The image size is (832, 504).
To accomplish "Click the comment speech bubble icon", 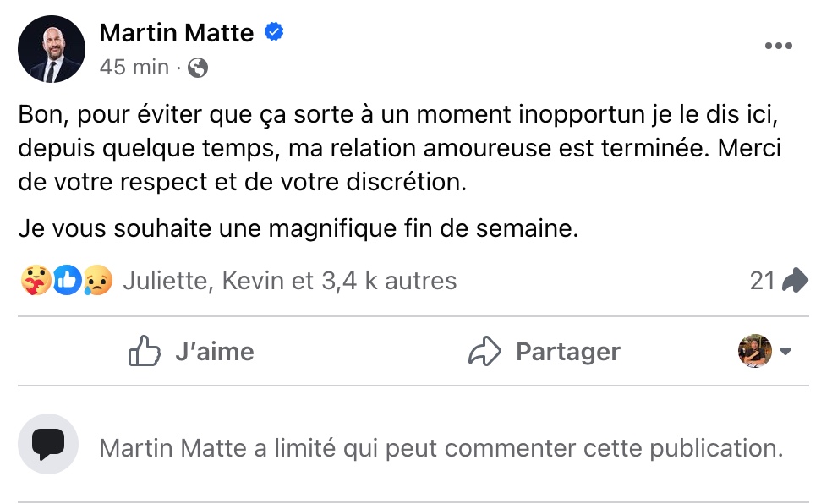I will click(x=48, y=444).
